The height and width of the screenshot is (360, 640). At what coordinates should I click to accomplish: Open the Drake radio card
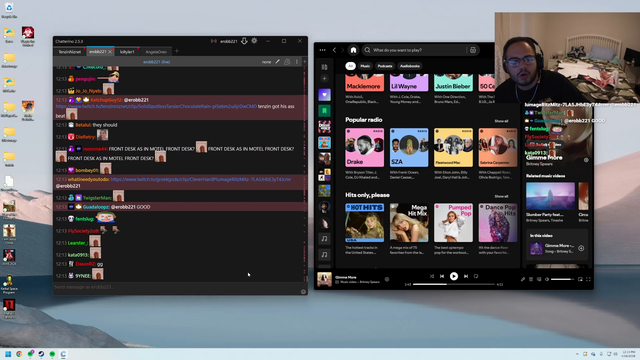(364, 147)
